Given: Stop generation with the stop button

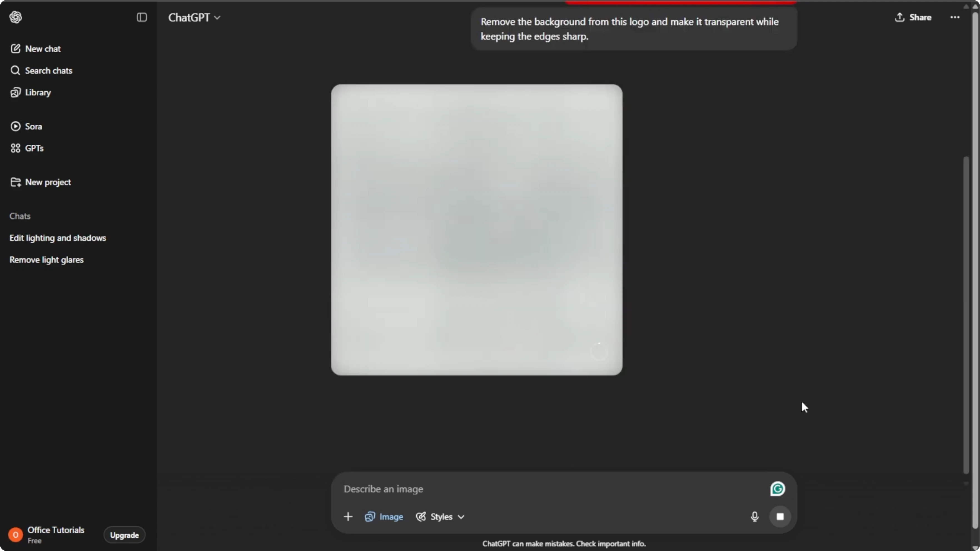Looking at the screenshot, I should click(780, 516).
